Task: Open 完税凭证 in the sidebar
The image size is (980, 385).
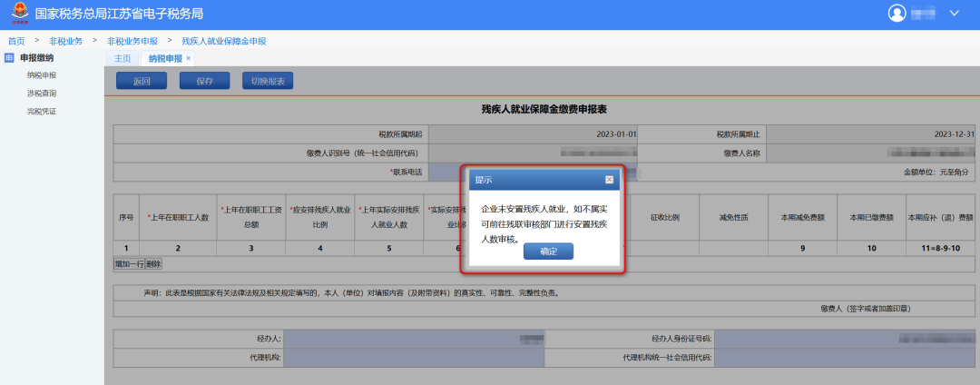Action: point(41,112)
